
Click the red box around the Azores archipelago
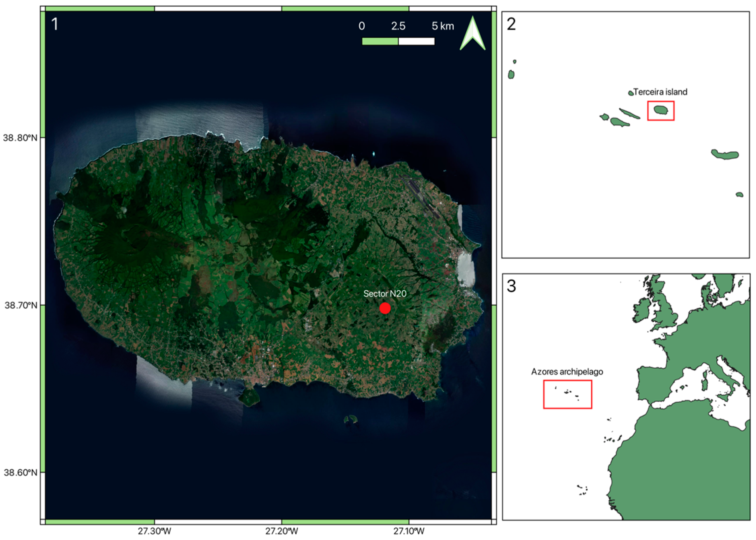(x=567, y=394)
